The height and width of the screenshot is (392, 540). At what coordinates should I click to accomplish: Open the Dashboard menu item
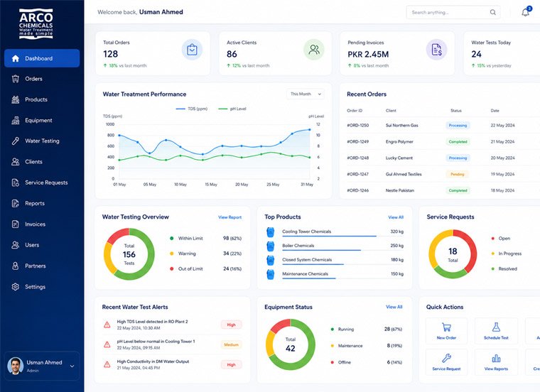(42, 58)
